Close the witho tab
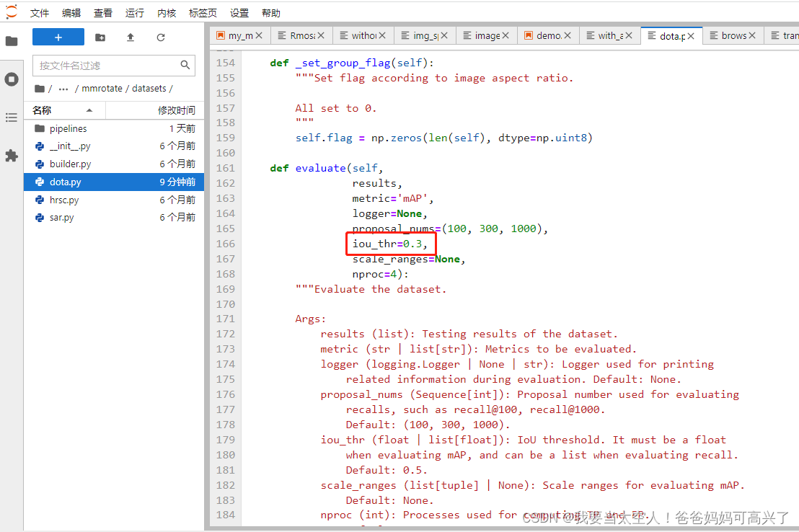Image resolution: width=799 pixels, height=532 pixels. click(x=382, y=35)
